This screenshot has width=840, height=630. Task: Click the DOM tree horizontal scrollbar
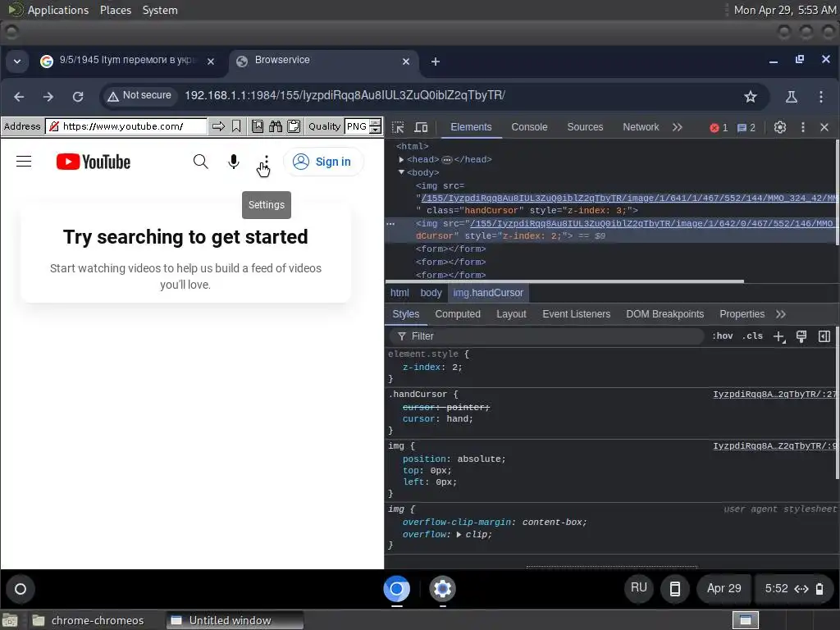564,281
